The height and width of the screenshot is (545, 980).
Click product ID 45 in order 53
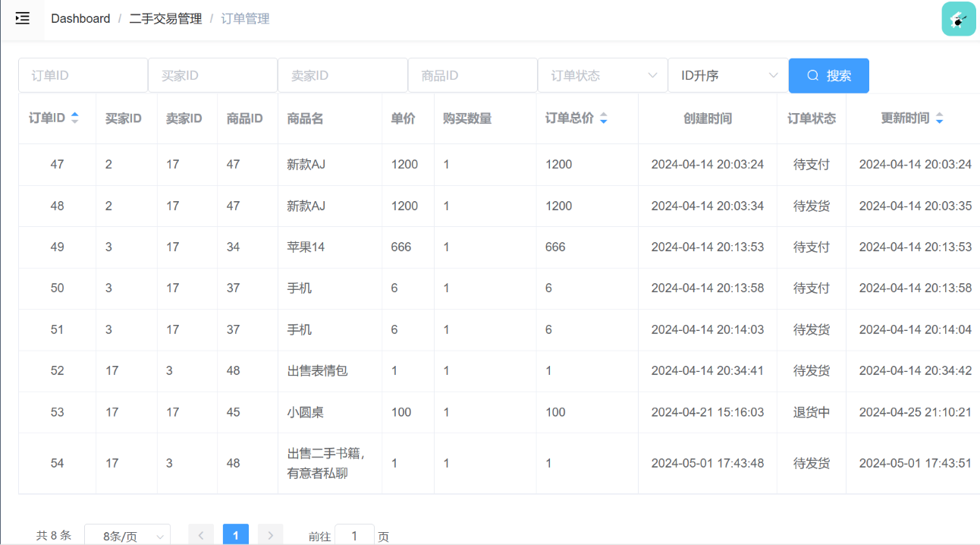[234, 412]
